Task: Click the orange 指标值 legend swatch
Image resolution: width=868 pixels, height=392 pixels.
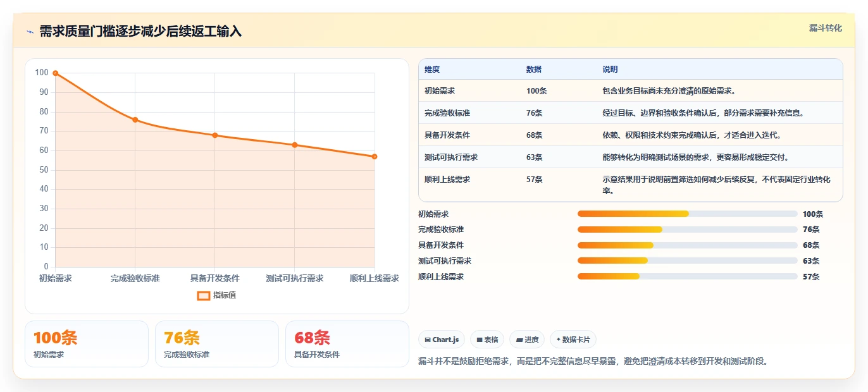Action: click(x=204, y=295)
